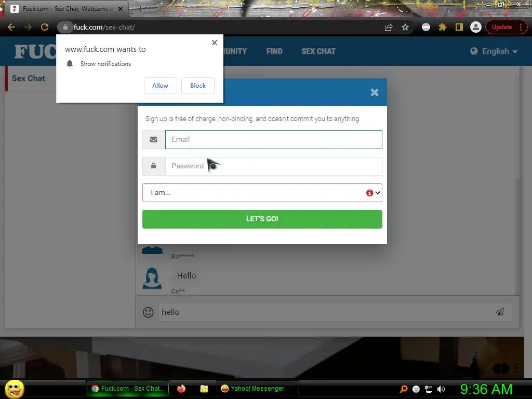The height and width of the screenshot is (399, 532).
Task: Switch to Fuck.com Chrome taskbar item
Action: (x=128, y=389)
